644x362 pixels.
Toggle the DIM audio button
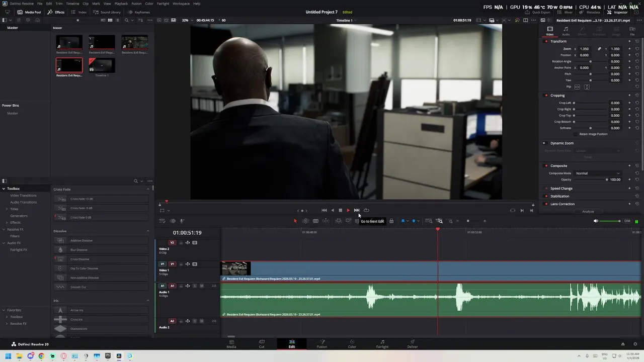pos(627,221)
